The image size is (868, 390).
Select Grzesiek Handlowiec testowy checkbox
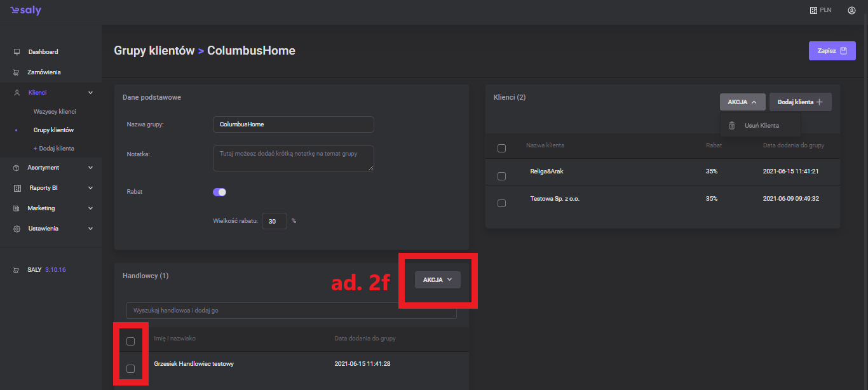(130, 368)
